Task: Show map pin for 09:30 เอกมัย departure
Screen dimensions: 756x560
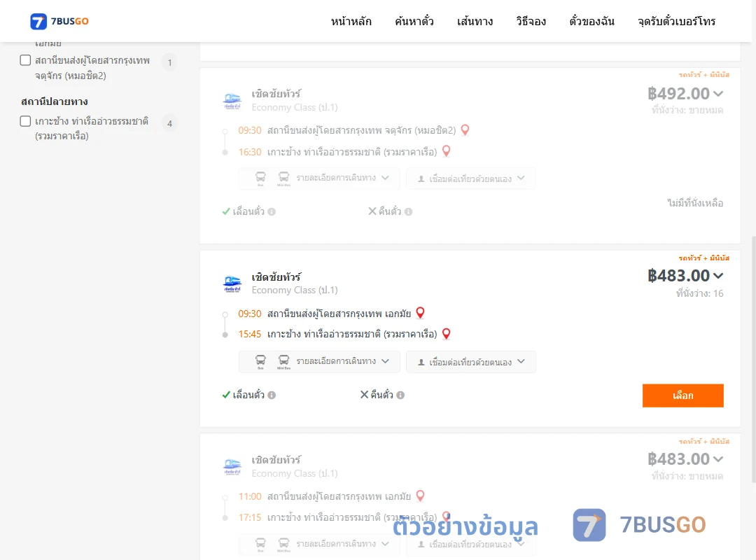Action: [421, 313]
